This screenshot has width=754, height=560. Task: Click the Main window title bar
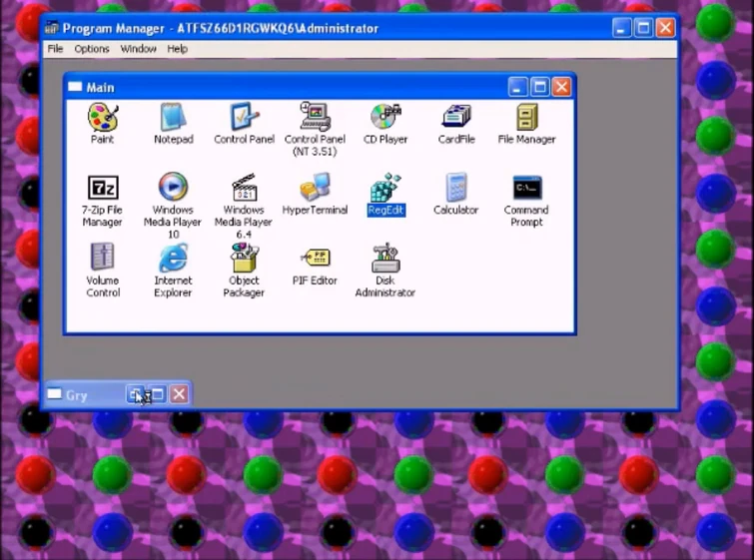click(x=320, y=87)
